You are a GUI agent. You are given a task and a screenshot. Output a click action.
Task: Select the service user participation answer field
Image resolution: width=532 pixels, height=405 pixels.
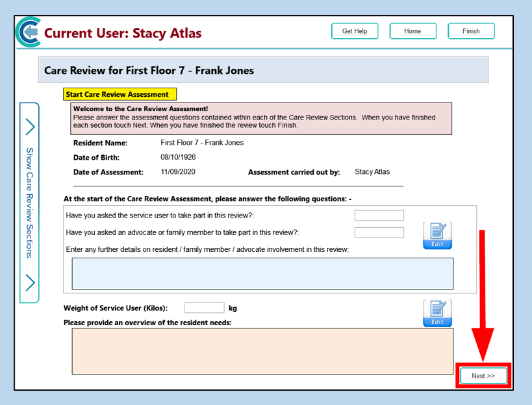[x=379, y=215]
